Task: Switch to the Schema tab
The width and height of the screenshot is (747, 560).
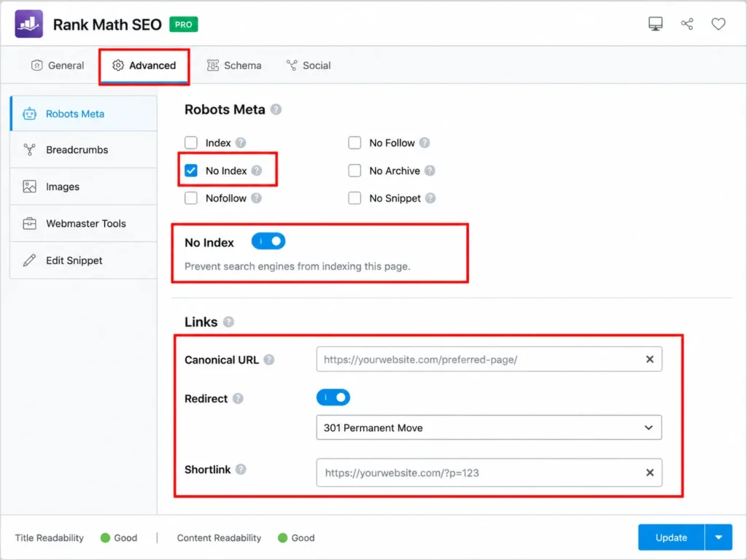Action: (x=234, y=66)
